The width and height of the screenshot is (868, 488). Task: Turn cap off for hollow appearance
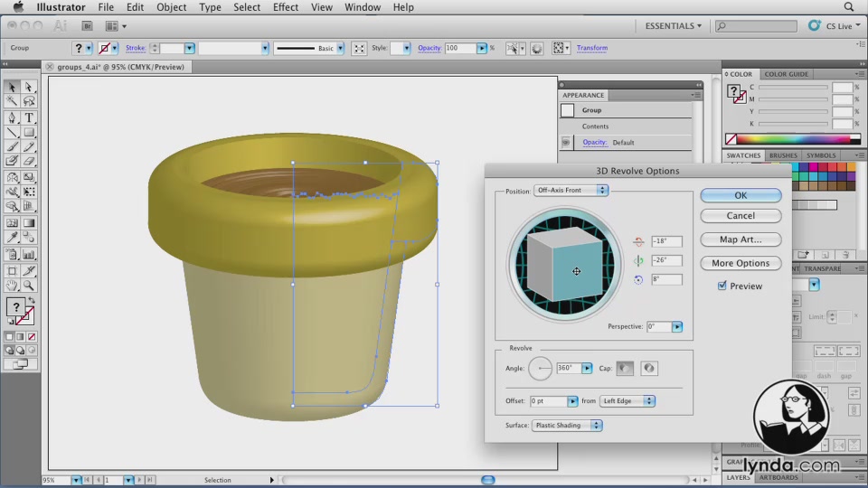pos(649,368)
